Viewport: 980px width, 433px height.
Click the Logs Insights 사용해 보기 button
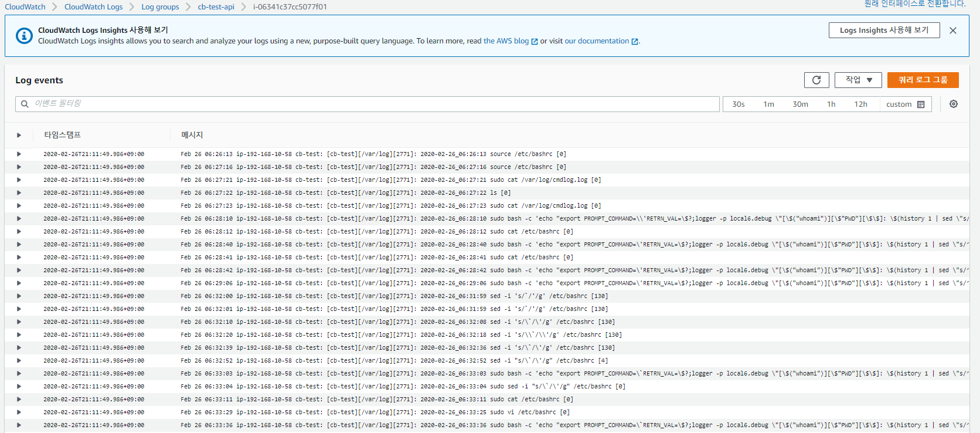click(884, 30)
